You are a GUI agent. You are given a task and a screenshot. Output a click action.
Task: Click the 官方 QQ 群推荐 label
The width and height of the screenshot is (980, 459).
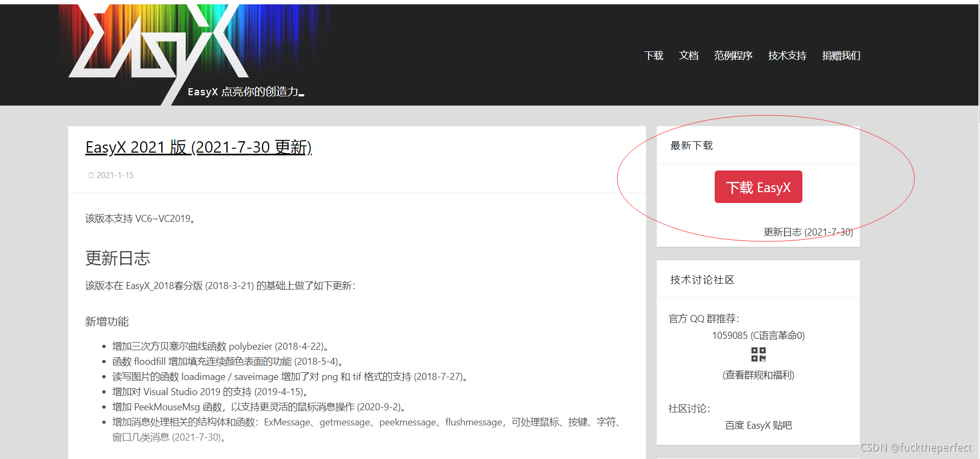[704, 319]
